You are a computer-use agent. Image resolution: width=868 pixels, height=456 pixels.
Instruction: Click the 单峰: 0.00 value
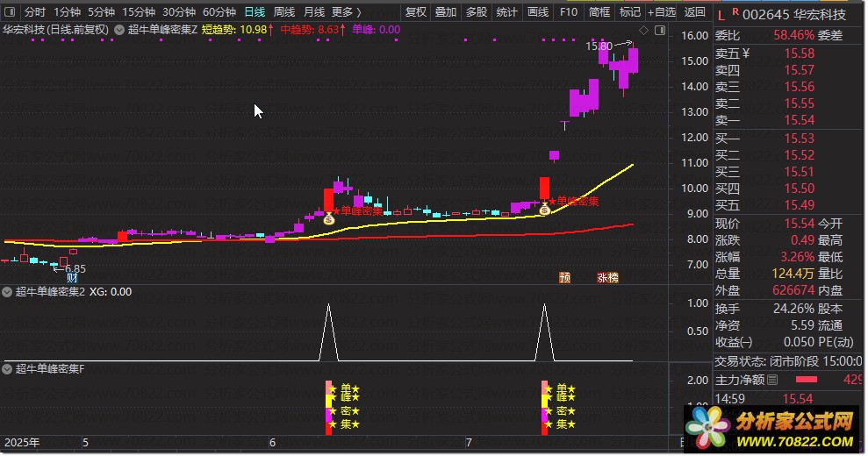(x=376, y=30)
